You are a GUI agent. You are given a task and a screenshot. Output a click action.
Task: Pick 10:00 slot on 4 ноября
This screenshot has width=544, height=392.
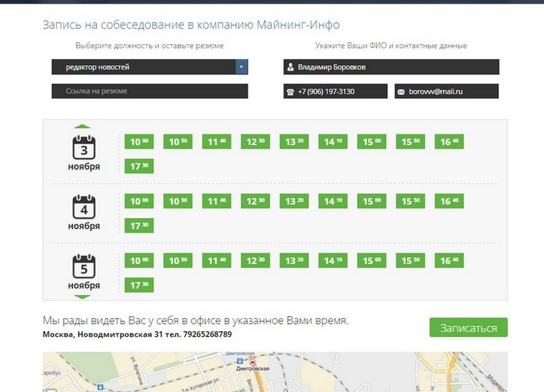[x=139, y=201]
